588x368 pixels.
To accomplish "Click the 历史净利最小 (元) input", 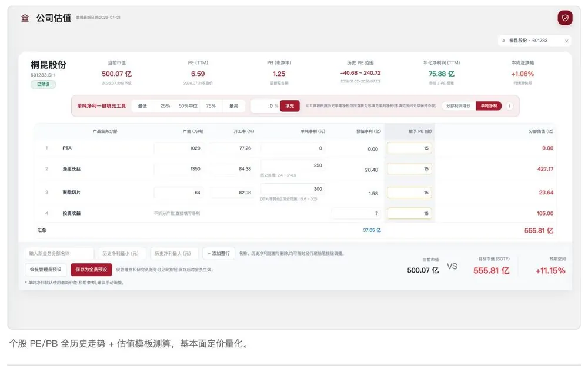I will (x=122, y=253).
